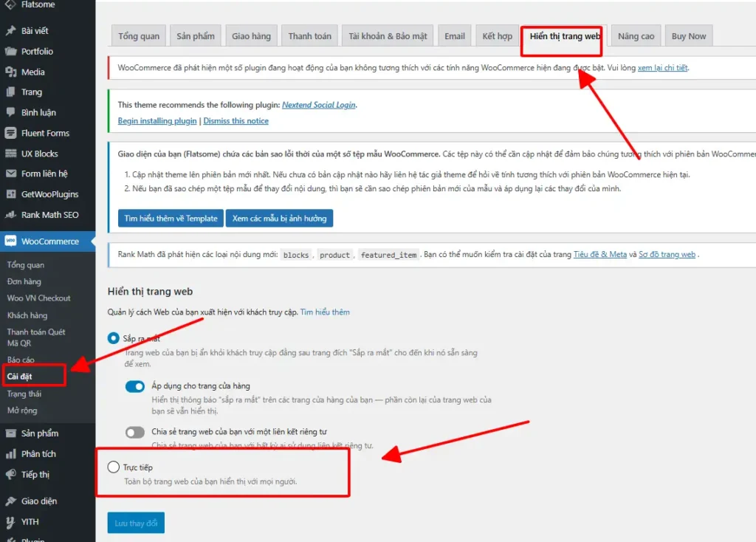This screenshot has height=542, width=756.
Task: Select the Sắp ra mắt radio option
Action: pos(113,338)
